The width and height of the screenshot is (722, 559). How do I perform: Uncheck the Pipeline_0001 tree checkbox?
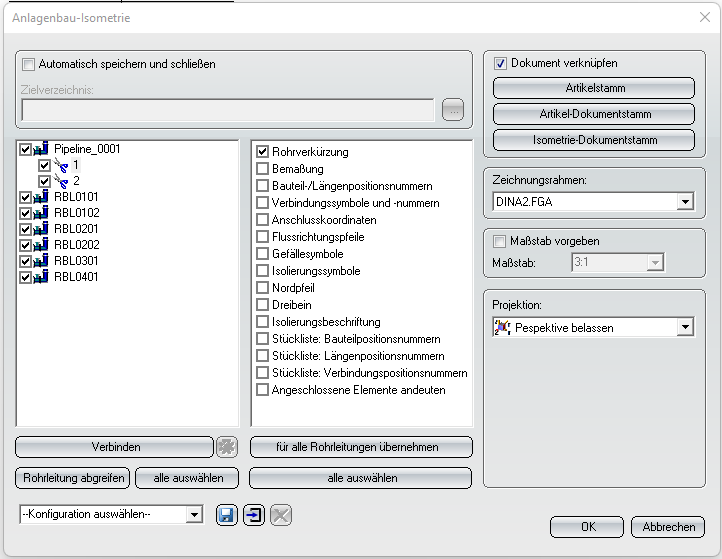25,149
